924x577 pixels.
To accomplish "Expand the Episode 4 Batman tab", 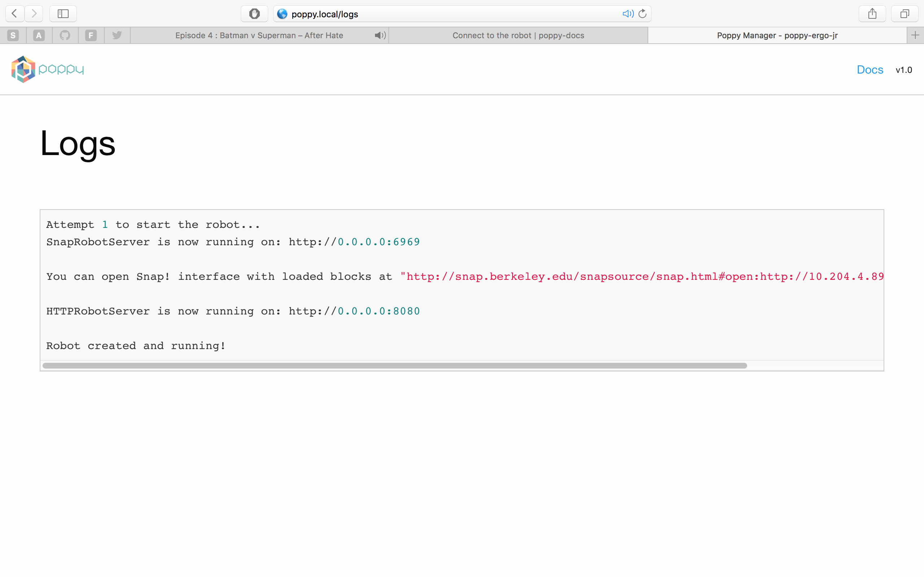I will 260,35.
